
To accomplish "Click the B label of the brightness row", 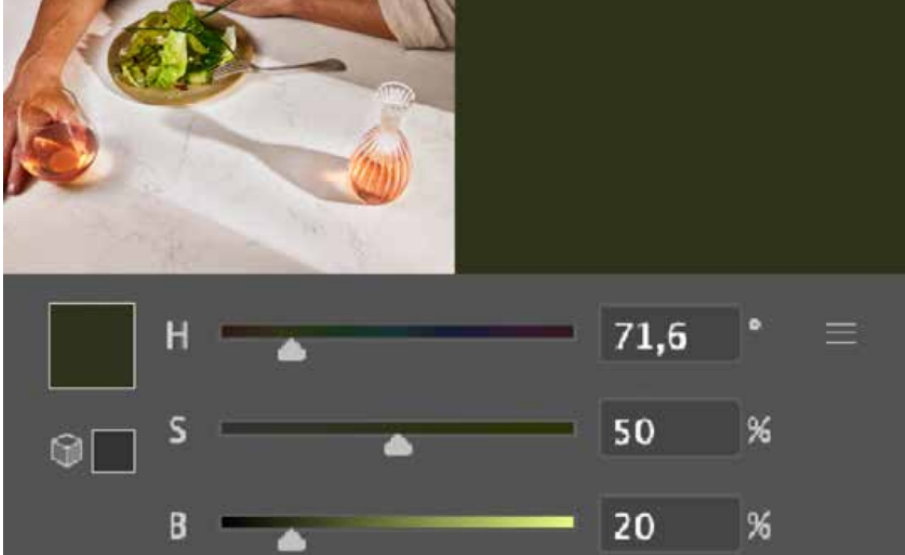I will pyautogui.click(x=178, y=525).
